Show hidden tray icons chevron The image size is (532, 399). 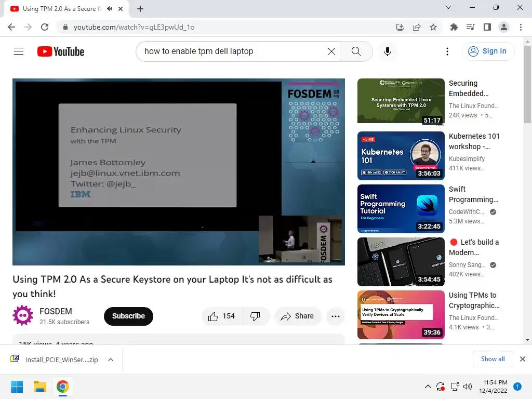click(428, 387)
